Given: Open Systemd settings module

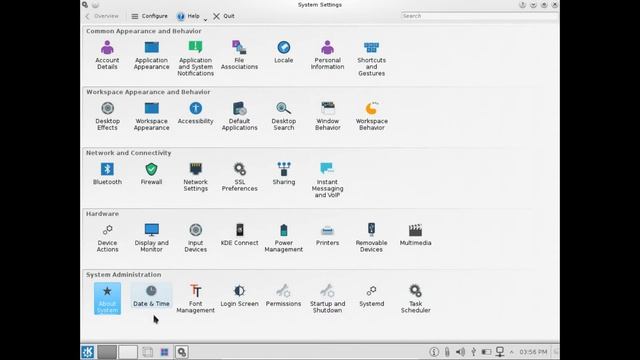Looking at the screenshot, I should click(x=371, y=295).
